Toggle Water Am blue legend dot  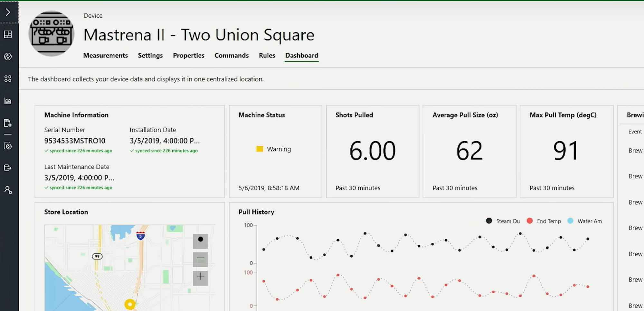(570, 221)
